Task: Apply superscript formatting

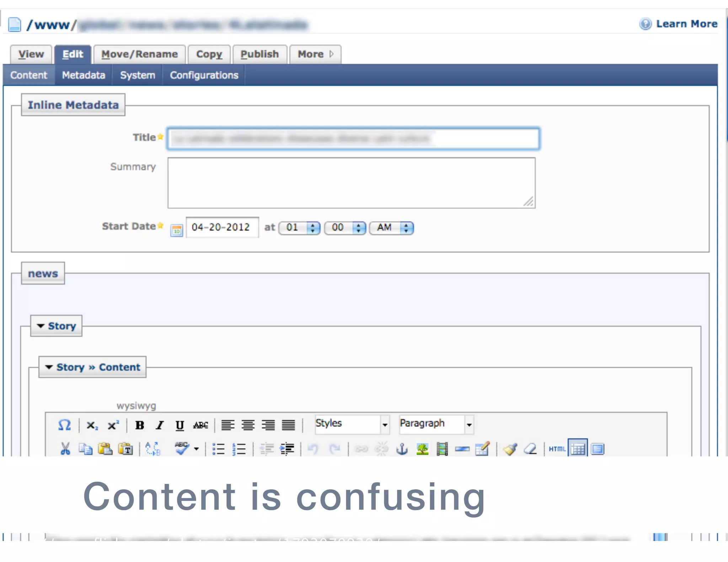Action: (113, 425)
